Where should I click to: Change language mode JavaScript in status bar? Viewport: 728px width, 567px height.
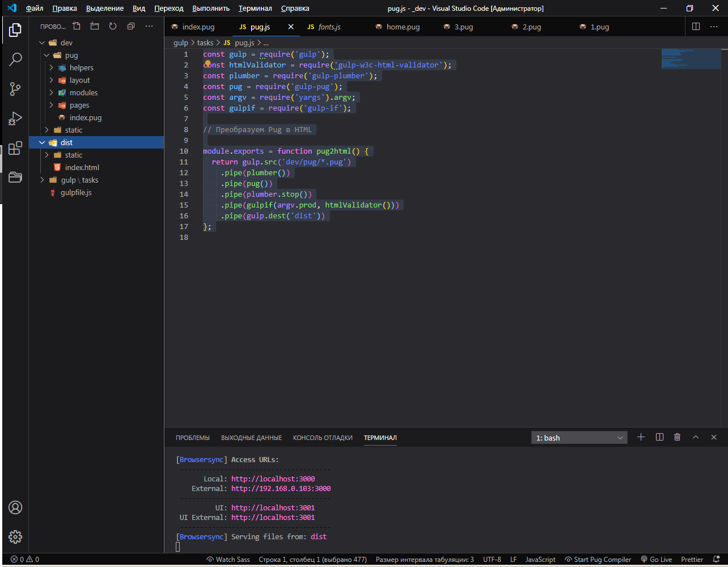tap(540, 560)
